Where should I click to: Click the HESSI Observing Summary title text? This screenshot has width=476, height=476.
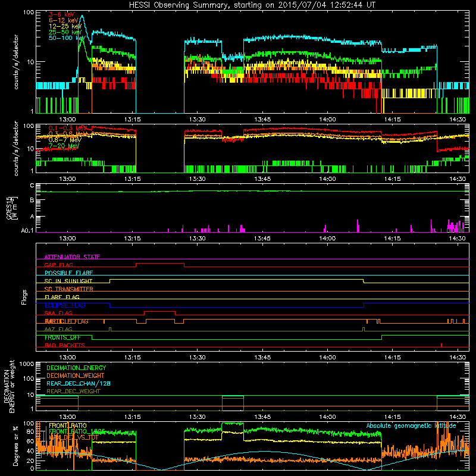252,5
